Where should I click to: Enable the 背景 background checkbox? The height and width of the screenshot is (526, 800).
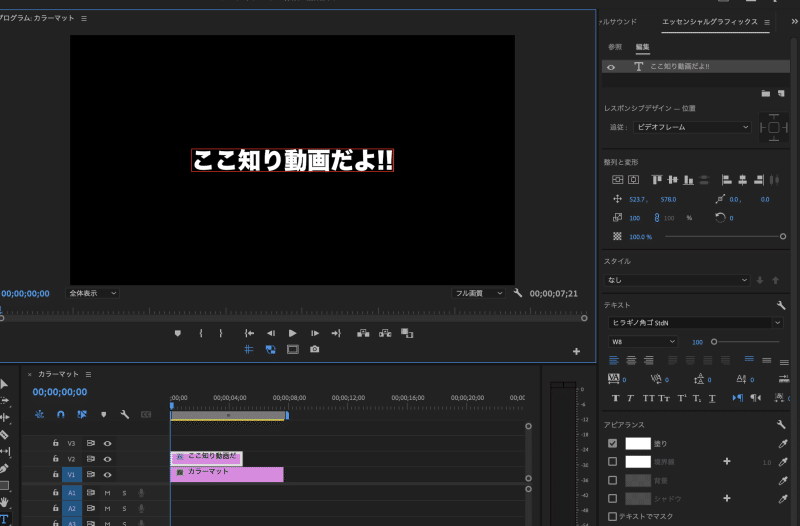point(613,480)
